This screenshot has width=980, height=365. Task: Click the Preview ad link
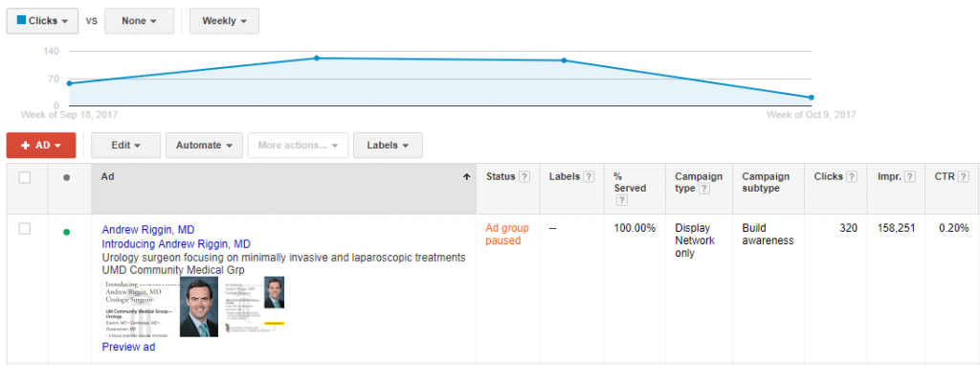129,346
